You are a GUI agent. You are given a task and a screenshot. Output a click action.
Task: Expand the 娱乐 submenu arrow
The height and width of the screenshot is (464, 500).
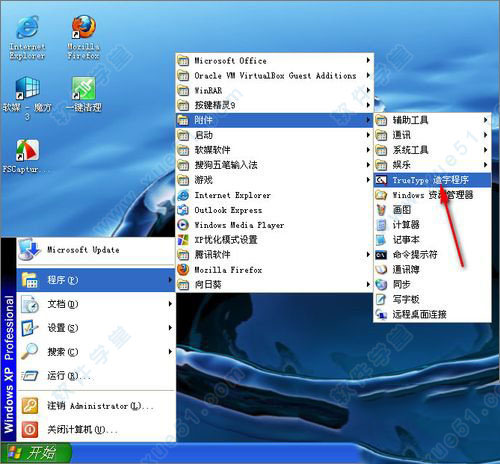point(486,165)
